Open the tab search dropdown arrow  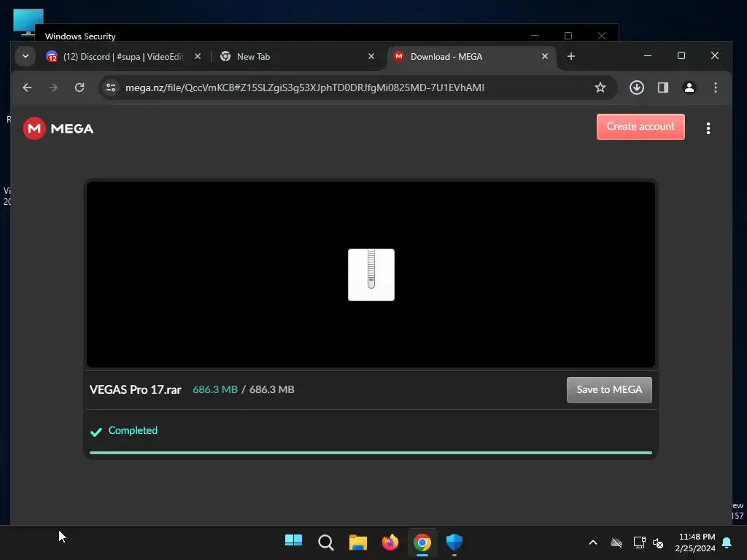26,56
